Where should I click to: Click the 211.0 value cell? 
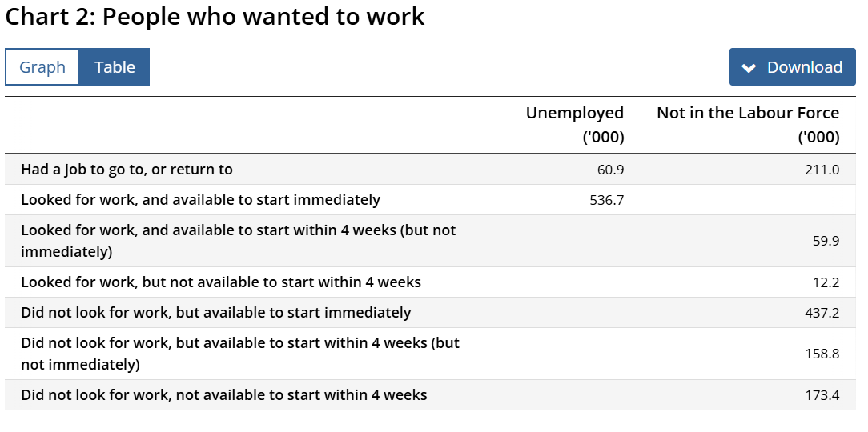(x=822, y=170)
